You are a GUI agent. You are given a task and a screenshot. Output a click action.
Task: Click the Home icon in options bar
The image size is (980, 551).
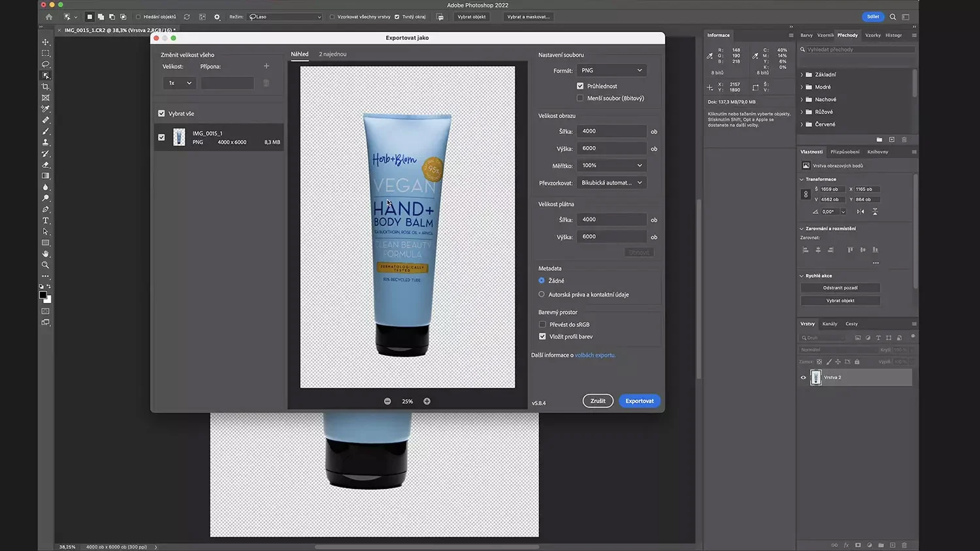(49, 17)
